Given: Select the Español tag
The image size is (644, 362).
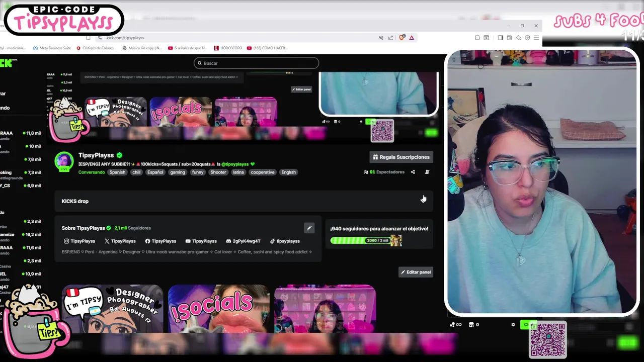Looking at the screenshot, I should pos(155,172).
